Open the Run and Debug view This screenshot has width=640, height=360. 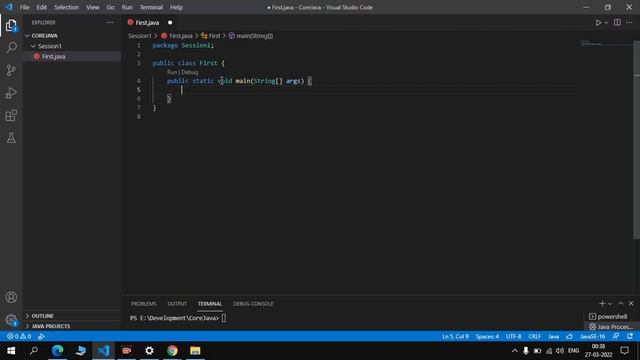11,93
